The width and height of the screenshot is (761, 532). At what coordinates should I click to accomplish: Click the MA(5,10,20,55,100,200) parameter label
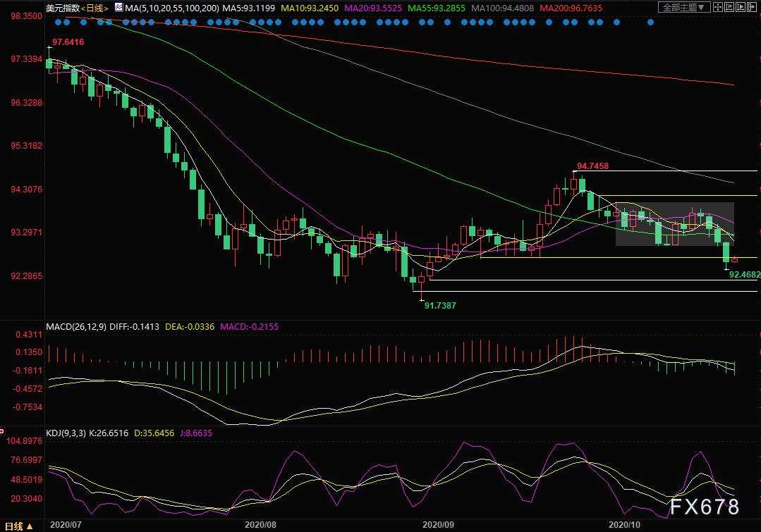[172, 8]
